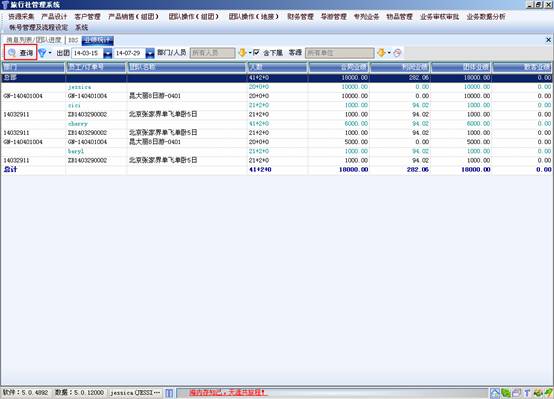This screenshot has height=399, width=554.
Task: Click yellow picker arrow beside 部门/人员 field
Action: 242,53
